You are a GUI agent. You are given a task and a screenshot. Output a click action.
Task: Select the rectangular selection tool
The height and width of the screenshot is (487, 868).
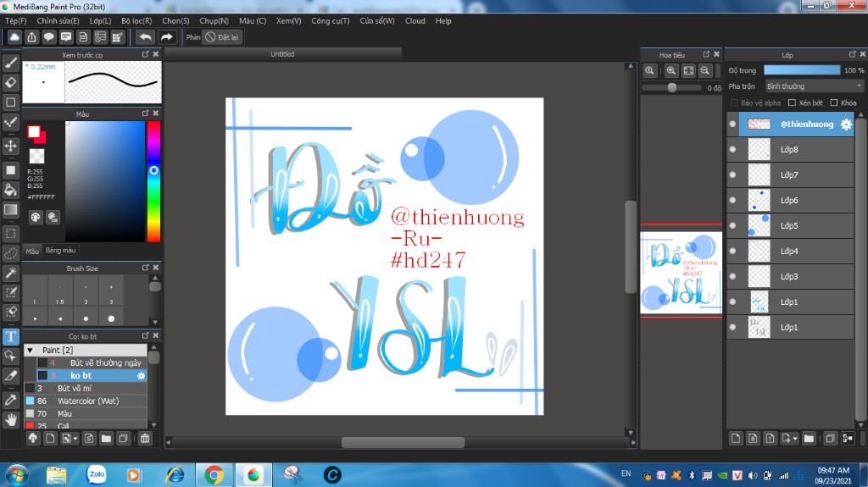10,234
